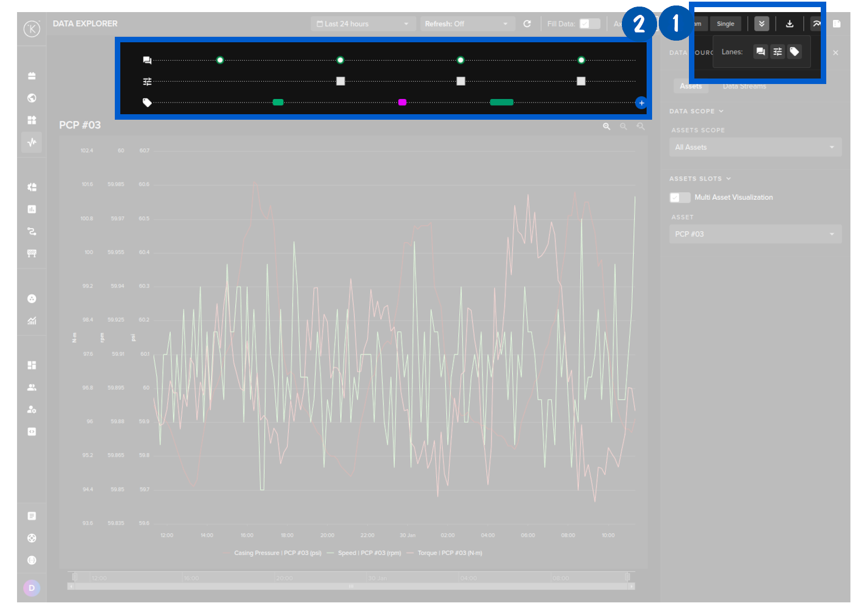
Task: Toggle the lanes double-chevron button
Action: click(x=761, y=24)
